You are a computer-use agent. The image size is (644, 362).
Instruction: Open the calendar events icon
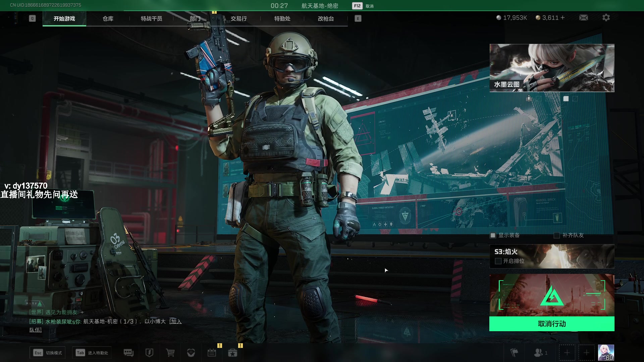[x=212, y=353]
